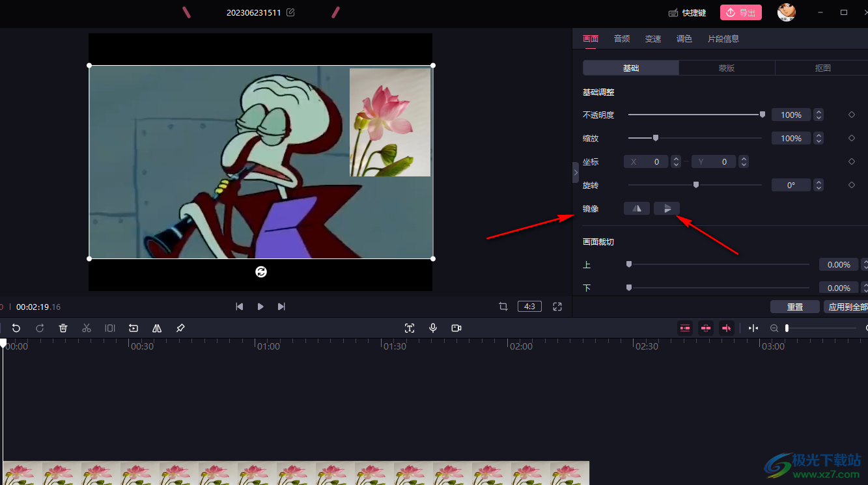Select the 抠图 sub-tab
868x485 pixels.
822,68
